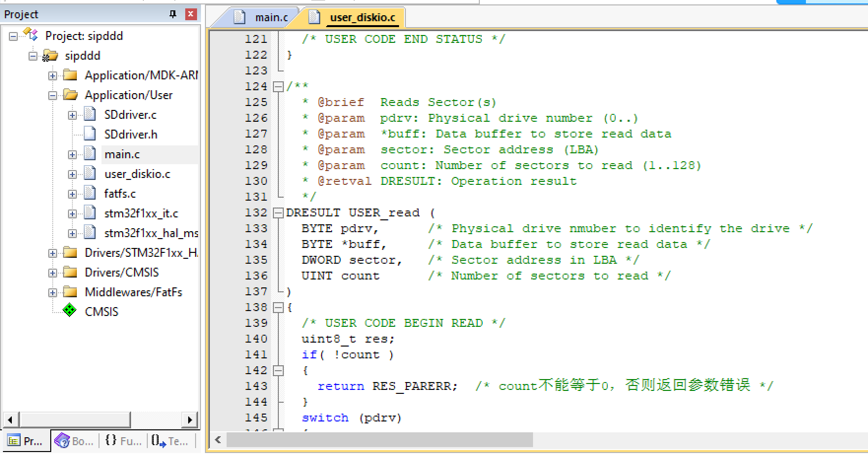Expand user_diskio.c node in tree
This screenshot has width=868, height=454.
click(x=72, y=174)
